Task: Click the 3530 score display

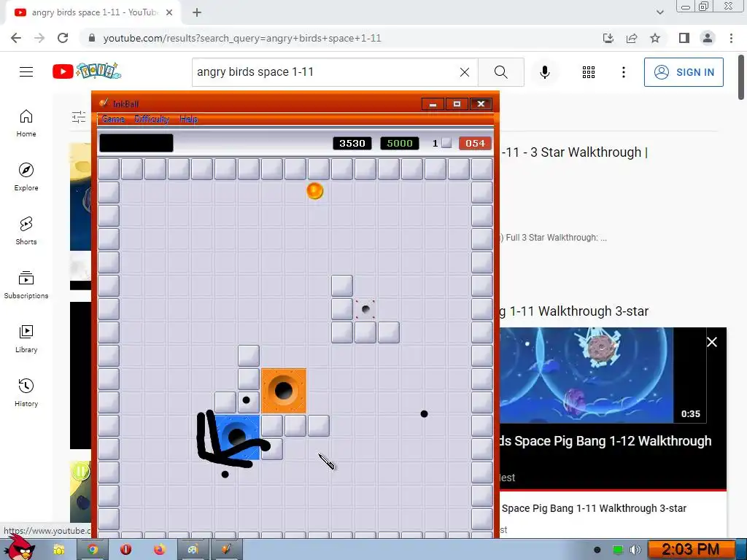Action: (x=352, y=144)
